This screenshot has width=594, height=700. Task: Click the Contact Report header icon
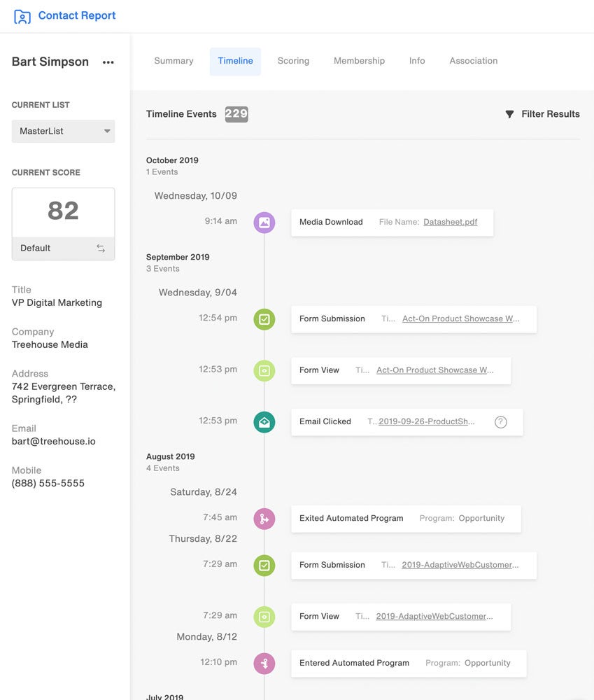(x=22, y=16)
